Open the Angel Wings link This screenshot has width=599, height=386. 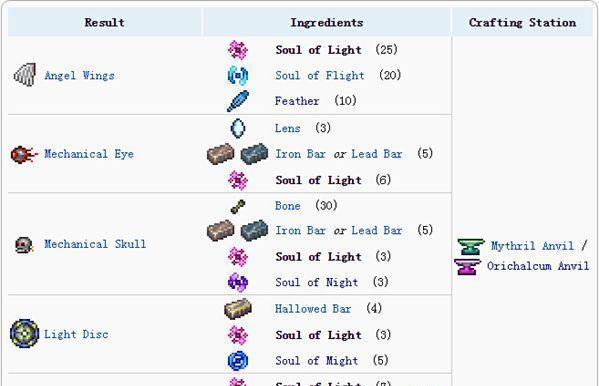point(79,75)
